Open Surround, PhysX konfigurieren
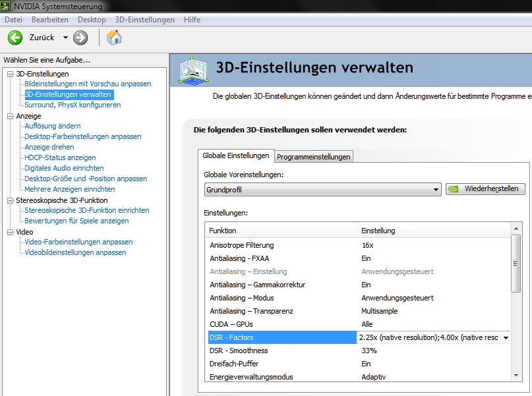Image resolution: width=532 pixels, height=396 pixels. (73, 105)
